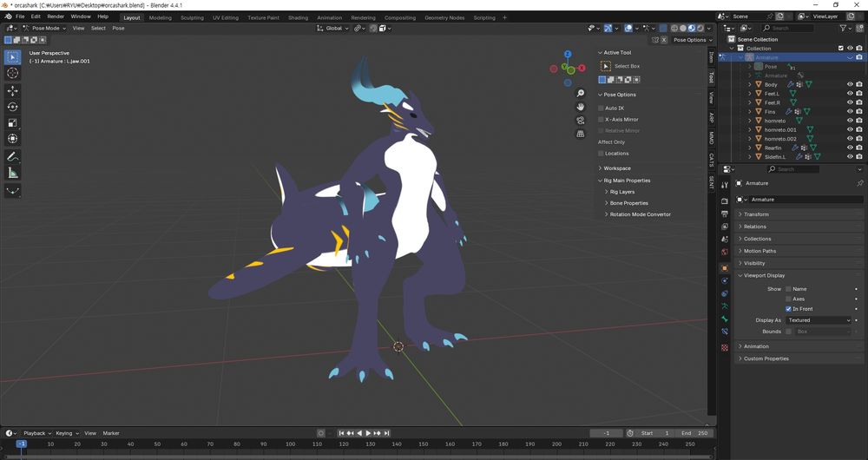The width and height of the screenshot is (868, 460).
Task: Open the Pose Mode dropdown
Action: tap(45, 29)
